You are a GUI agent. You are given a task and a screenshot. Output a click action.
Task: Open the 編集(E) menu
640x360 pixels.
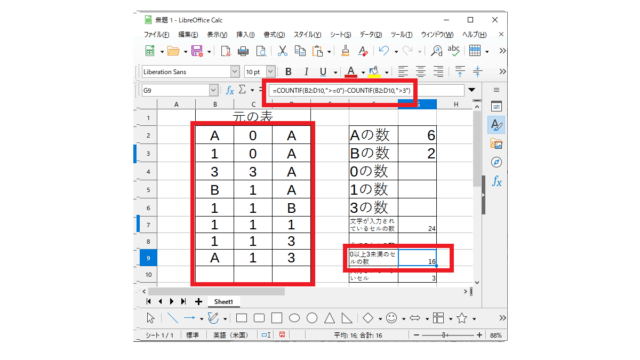pos(188,35)
